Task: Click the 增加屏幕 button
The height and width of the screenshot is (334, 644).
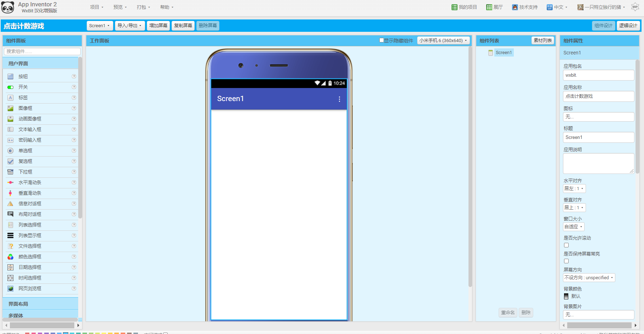Action: coord(158,25)
